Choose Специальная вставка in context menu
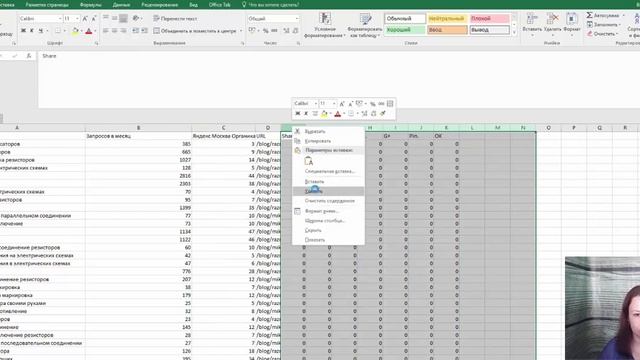Viewport: 640px width, 360px height. [329, 171]
